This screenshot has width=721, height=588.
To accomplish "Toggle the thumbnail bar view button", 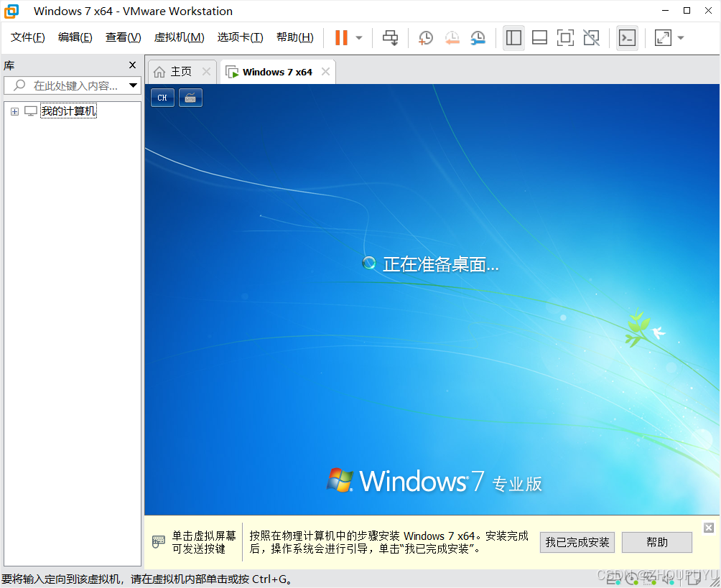I will pyautogui.click(x=539, y=38).
